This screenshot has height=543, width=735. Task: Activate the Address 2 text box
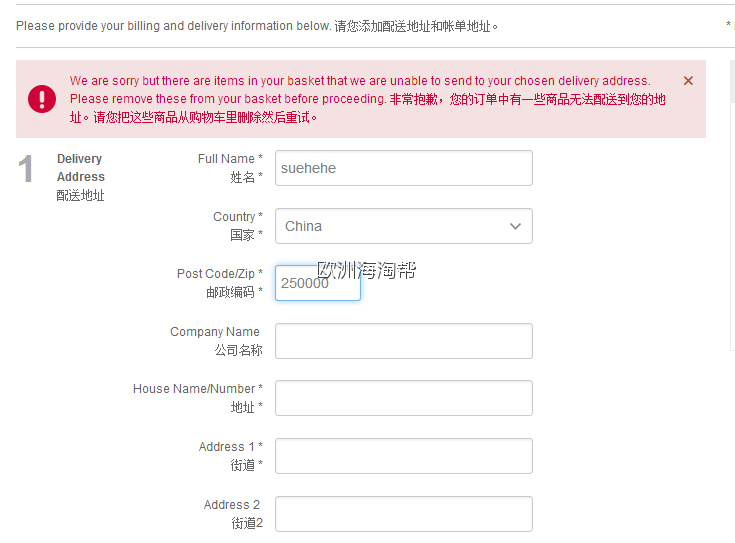403,514
